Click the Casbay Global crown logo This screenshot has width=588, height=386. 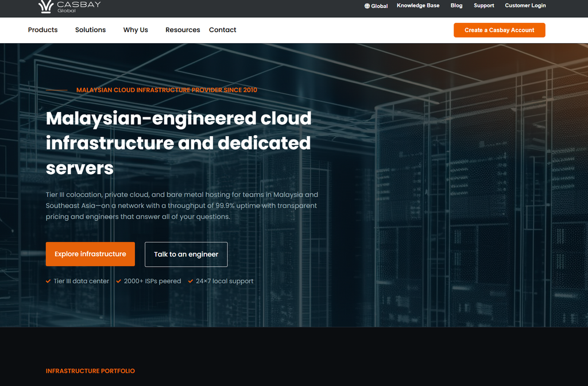click(69, 6)
